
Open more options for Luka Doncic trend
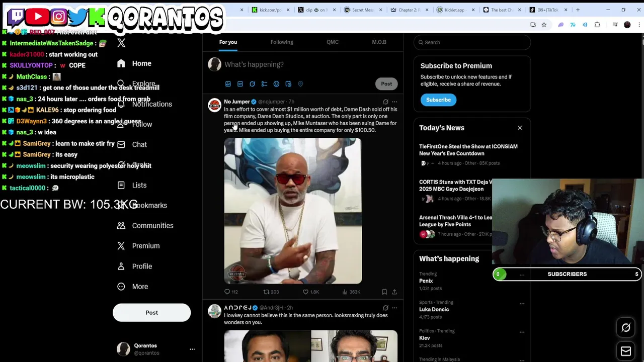522,303
